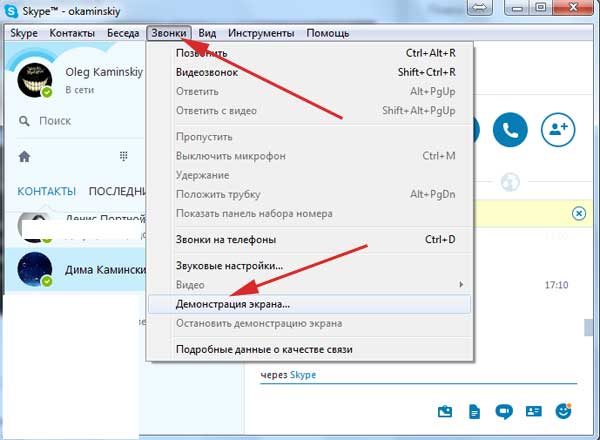The width and height of the screenshot is (600, 440).
Task: Click the blue phone call button
Action: pos(515,129)
